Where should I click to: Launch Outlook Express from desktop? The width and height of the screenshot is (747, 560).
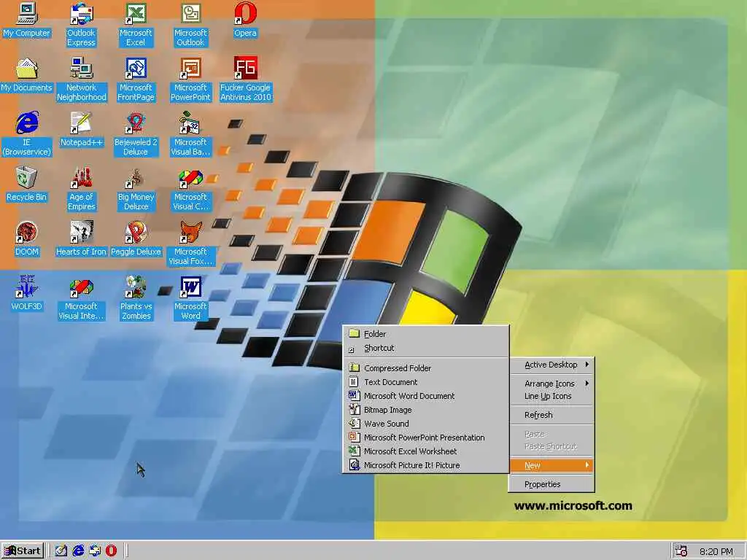click(81, 25)
